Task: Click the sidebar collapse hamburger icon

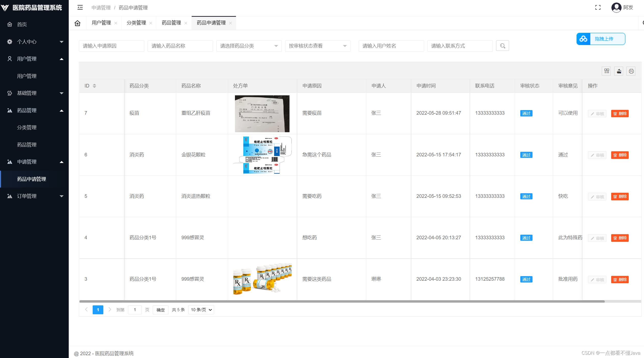Action: pyautogui.click(x=80, y=7)
